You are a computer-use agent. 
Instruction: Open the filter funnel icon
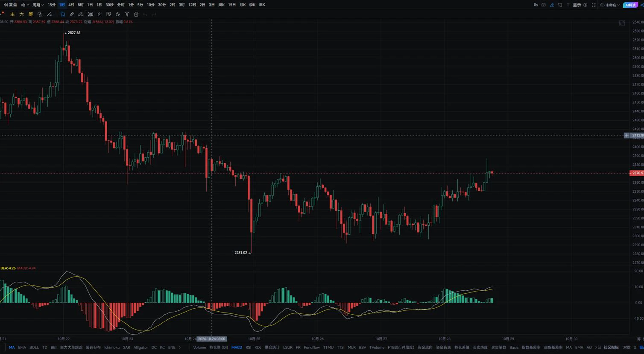[x=127, y=14]
